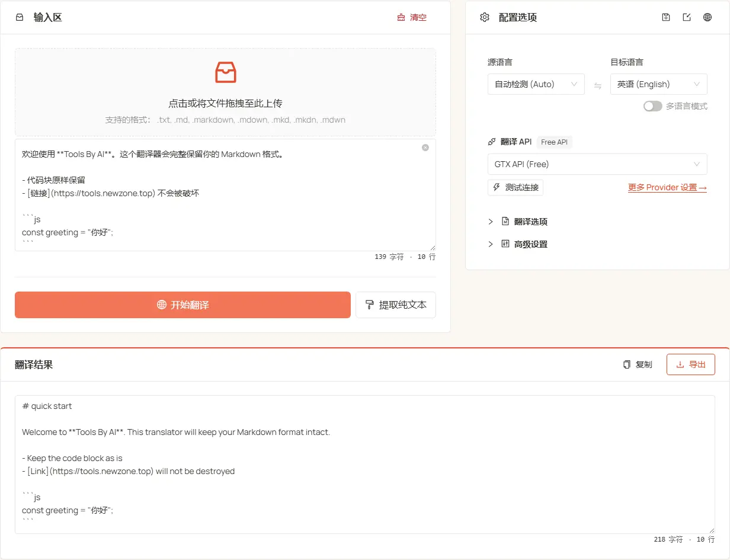Click the gear icon beside 配置选项

click(485, 17)
